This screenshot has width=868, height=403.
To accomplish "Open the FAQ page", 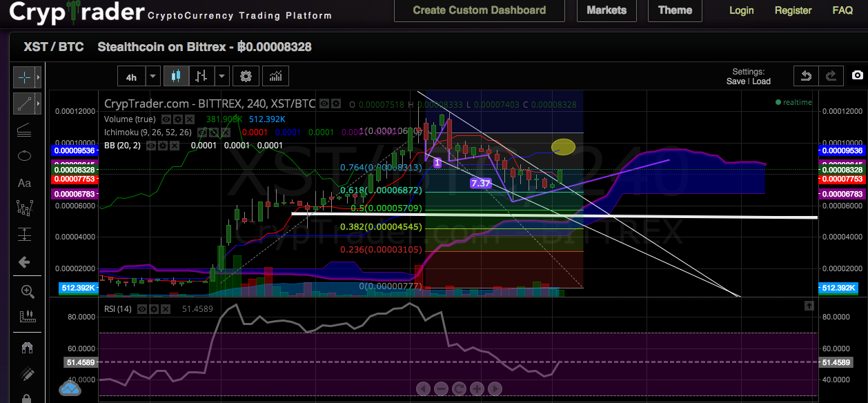I will [842, 10].
